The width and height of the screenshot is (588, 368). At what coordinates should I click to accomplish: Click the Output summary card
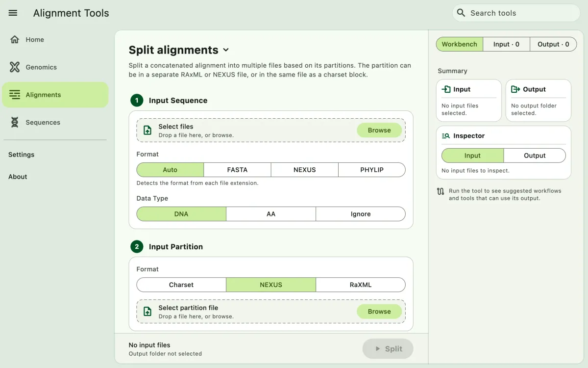539,101
